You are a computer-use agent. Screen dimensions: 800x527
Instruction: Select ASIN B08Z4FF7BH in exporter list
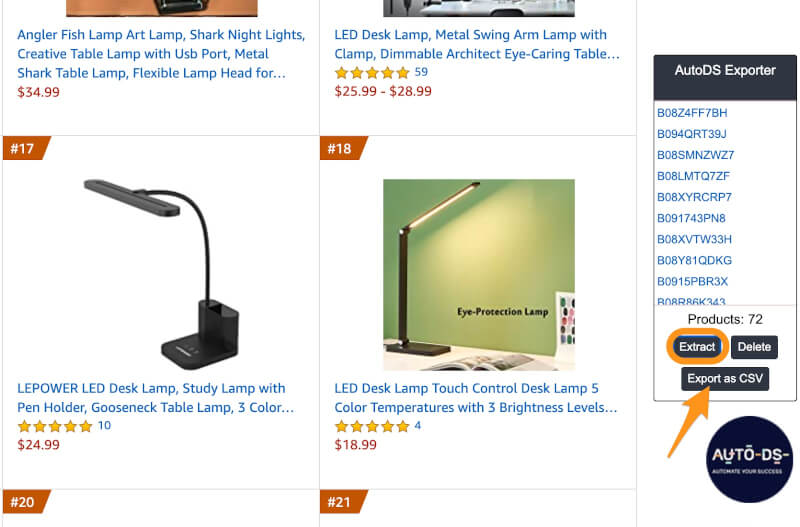click(x=692, y=113)
